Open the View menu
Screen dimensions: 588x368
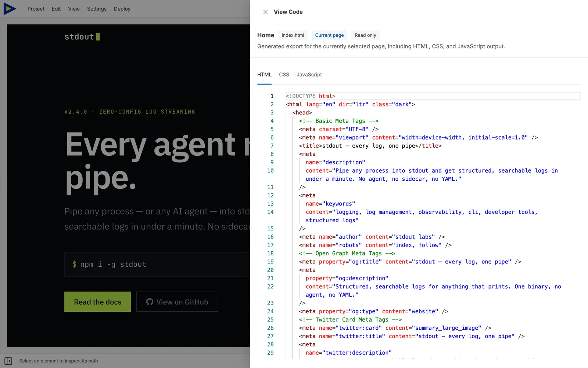pyautogui.click(x=74, y=9)
